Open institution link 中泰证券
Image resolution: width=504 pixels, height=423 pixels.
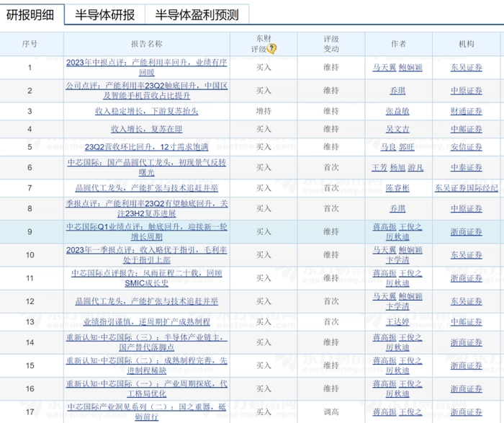466,167
